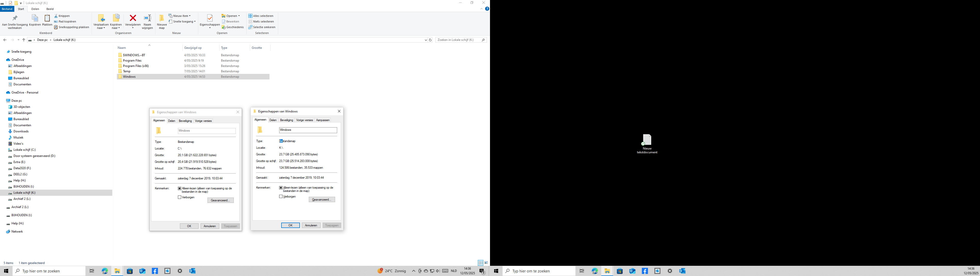Screen dimensions: 980x276
Task: Toggle Alleen-lezen in the C:\ Properties dialog
Action: 180,188
